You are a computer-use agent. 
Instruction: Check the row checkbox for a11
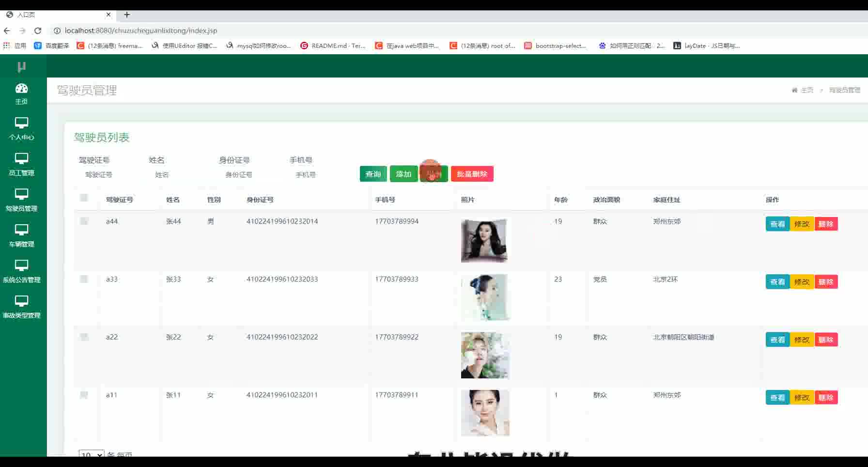(x=84, y=395)
